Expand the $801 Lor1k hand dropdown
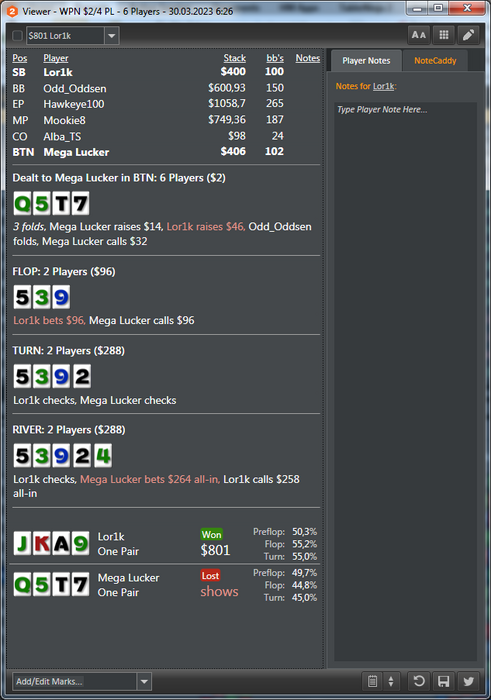 click(112, 36)
